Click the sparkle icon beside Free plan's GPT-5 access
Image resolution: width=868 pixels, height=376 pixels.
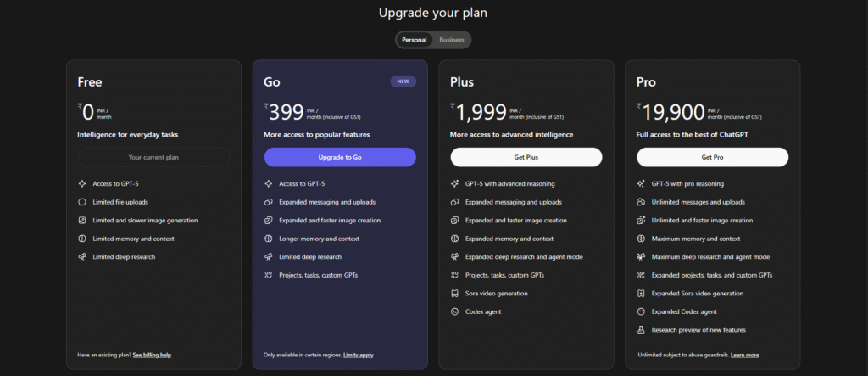point(81,183)
